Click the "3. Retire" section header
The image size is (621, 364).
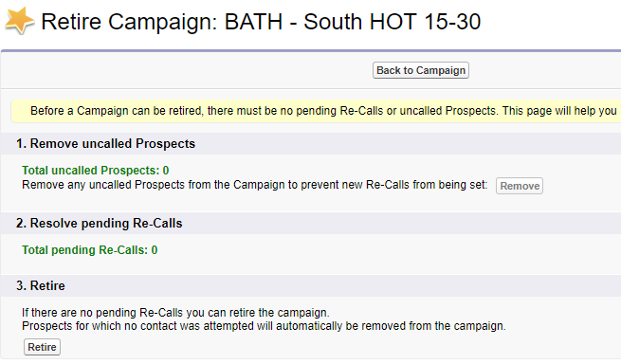(x=41, y=286)
